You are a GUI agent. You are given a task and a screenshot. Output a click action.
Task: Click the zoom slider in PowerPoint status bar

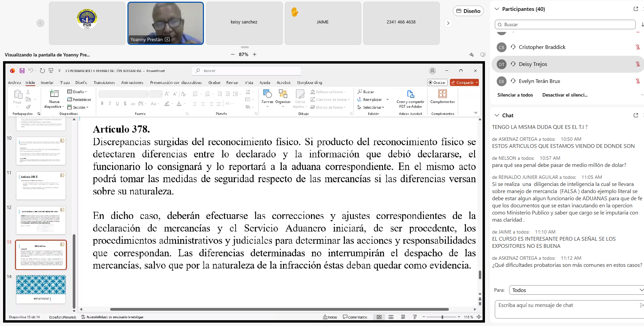tap(442, 317)
